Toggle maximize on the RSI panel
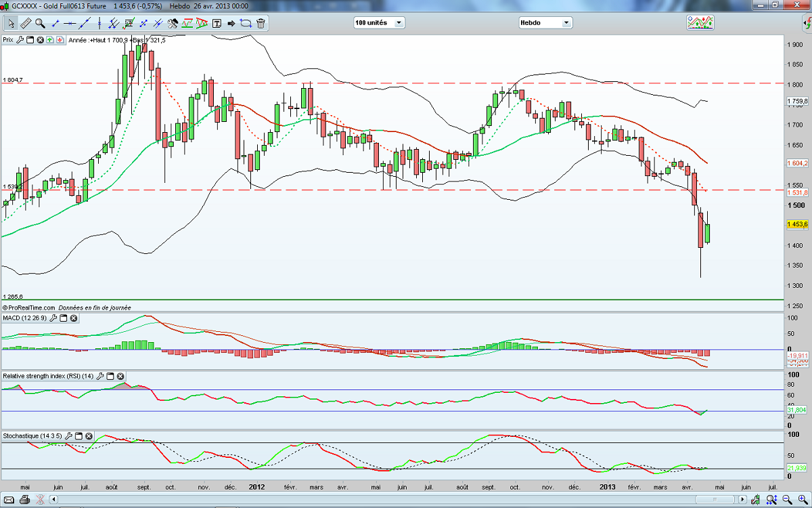Viewport: 812px width, 508px height. click(x=110, y=376)
